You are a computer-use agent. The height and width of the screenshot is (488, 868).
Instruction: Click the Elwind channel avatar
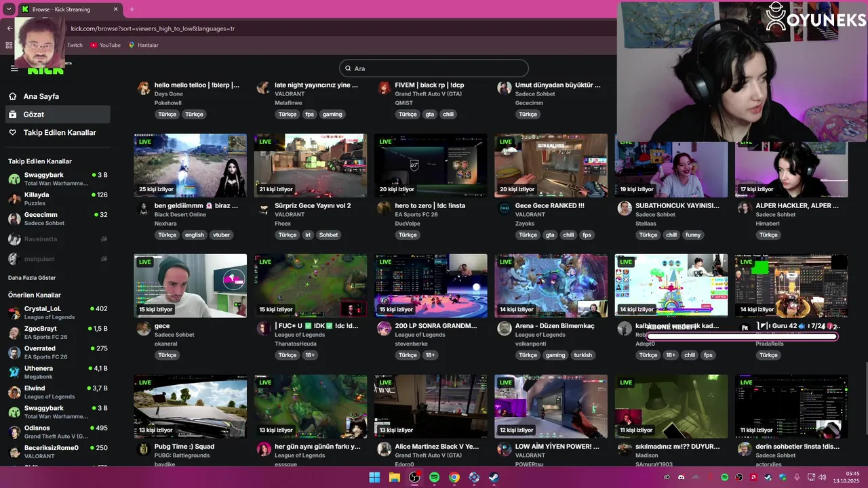tap(14, 392)
